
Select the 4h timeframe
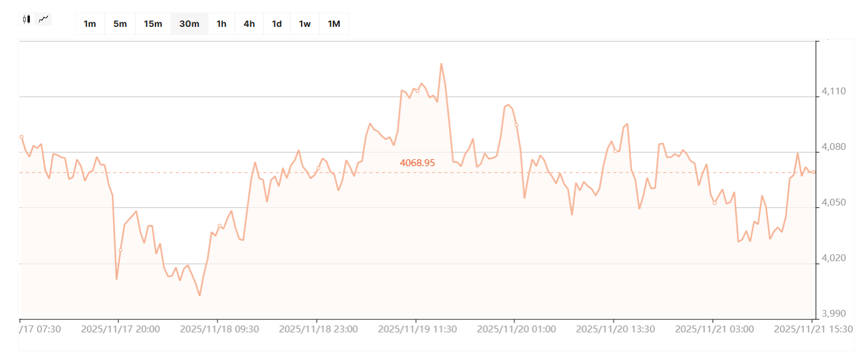249,24
